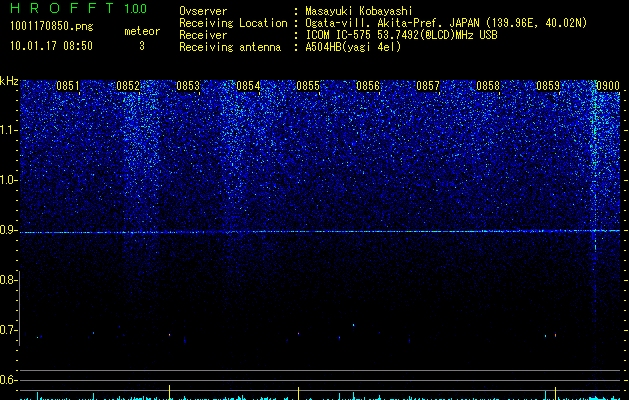
Task: Click the meteor count value 3
Action: coord(142,46)
